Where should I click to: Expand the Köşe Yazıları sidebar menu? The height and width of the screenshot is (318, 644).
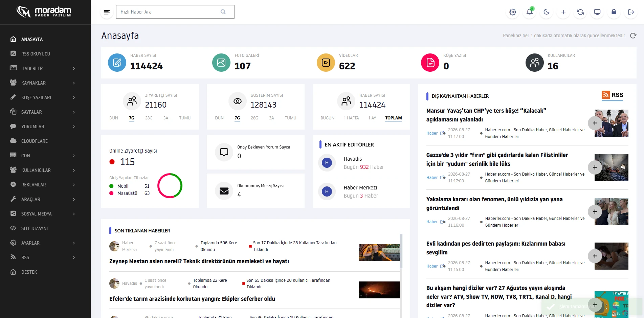[x=45, y=97]
